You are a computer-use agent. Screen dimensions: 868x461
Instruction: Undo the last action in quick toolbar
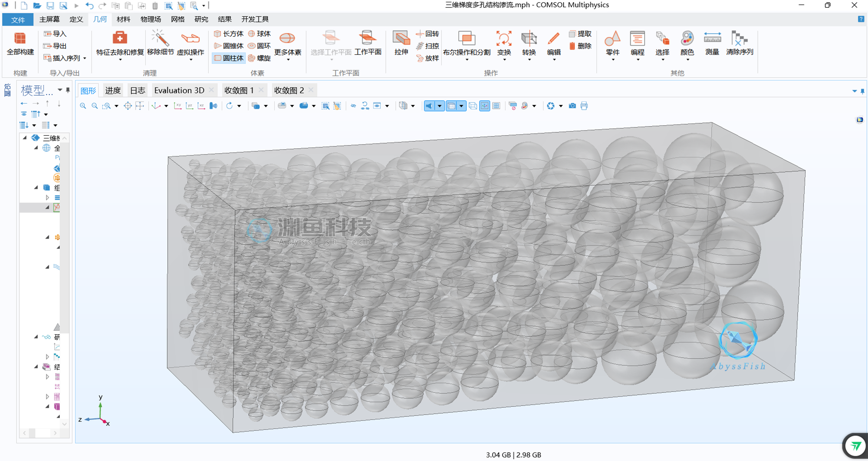click(89, 6)
